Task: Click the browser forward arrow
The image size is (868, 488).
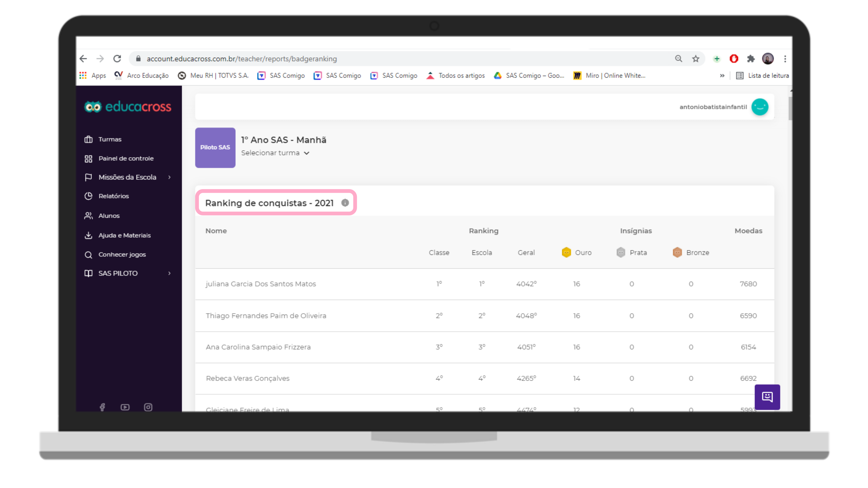Action: (100, 59)
